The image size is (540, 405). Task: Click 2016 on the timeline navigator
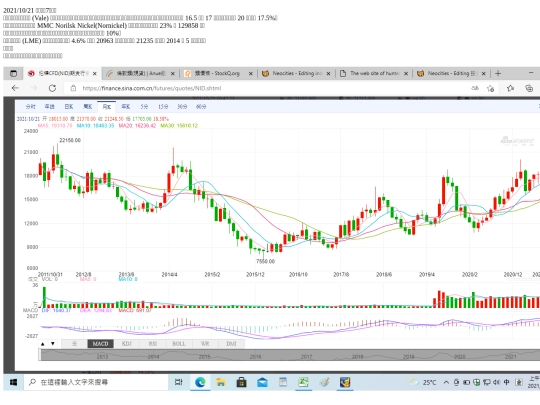click(256, 357)
